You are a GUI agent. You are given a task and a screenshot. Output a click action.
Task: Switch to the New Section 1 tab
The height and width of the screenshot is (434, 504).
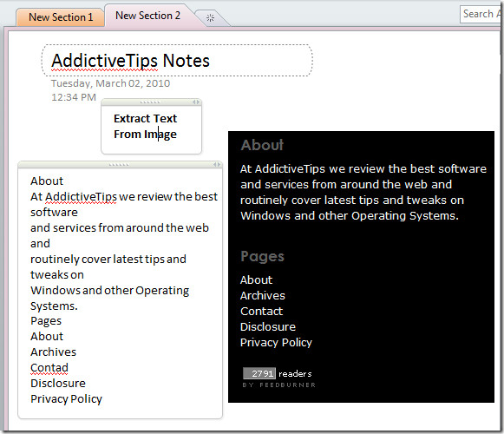(61, 17)
